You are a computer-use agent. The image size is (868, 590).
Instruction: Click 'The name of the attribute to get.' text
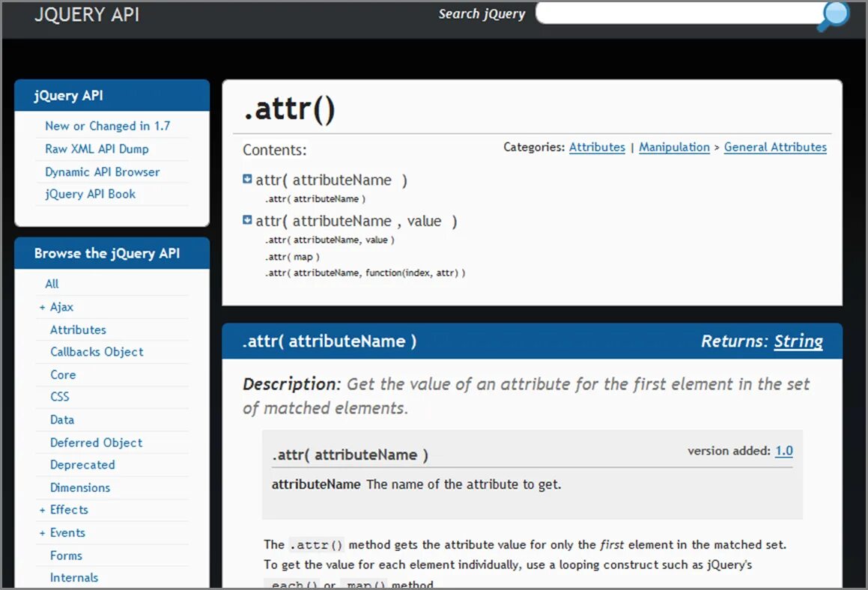pos(464,484)
